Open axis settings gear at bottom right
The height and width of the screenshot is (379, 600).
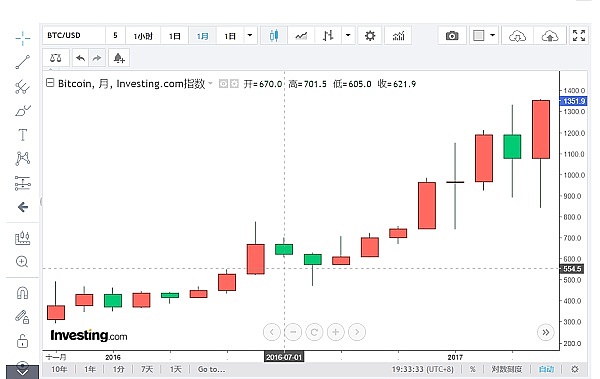[575, 369]
